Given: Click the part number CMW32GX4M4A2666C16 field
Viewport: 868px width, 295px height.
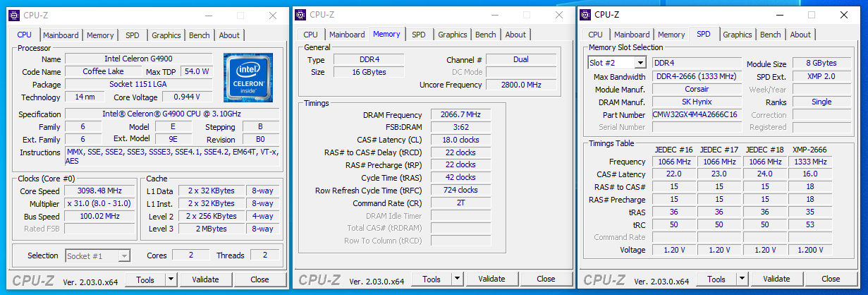Looking at the screenshot, I should [x=697, y=115].
